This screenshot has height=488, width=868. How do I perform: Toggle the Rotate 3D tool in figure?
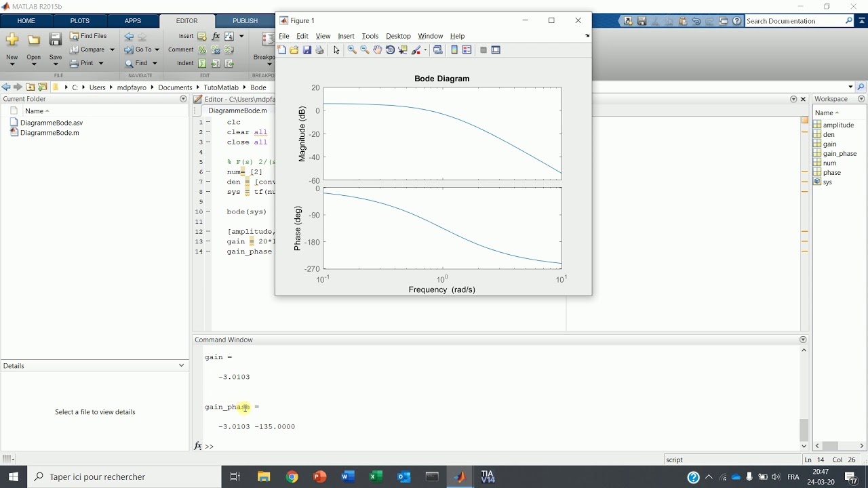coord(390,50)
